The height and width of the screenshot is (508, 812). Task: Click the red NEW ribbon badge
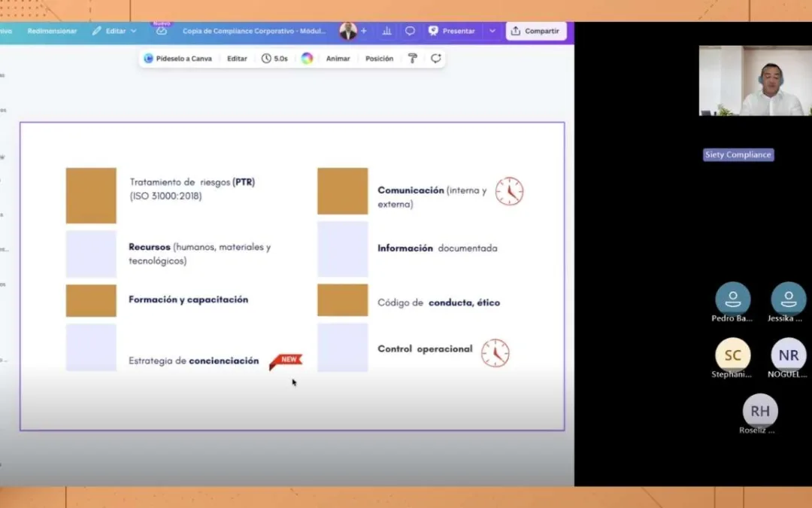286,360
